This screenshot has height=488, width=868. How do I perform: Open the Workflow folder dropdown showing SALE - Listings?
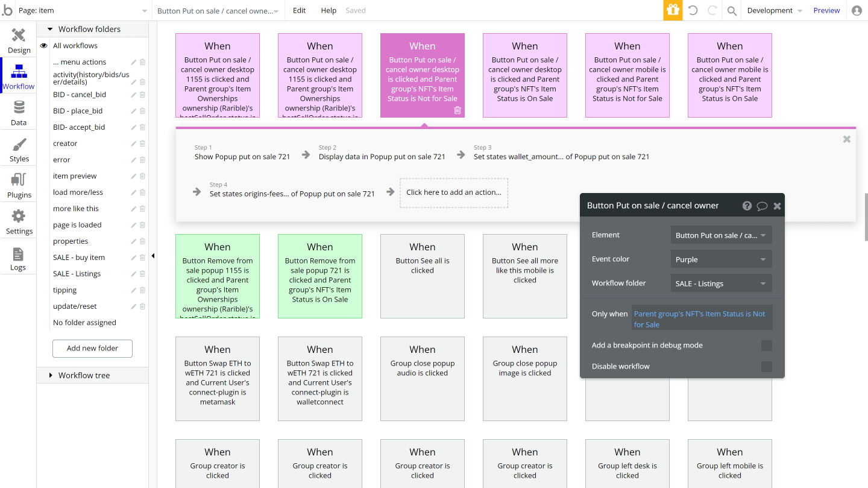point(721,283)
